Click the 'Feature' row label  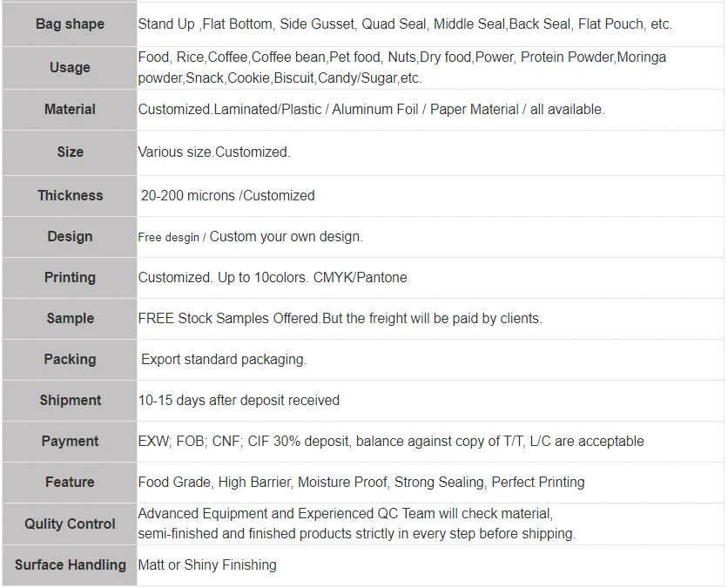click(x=70, y=482)
